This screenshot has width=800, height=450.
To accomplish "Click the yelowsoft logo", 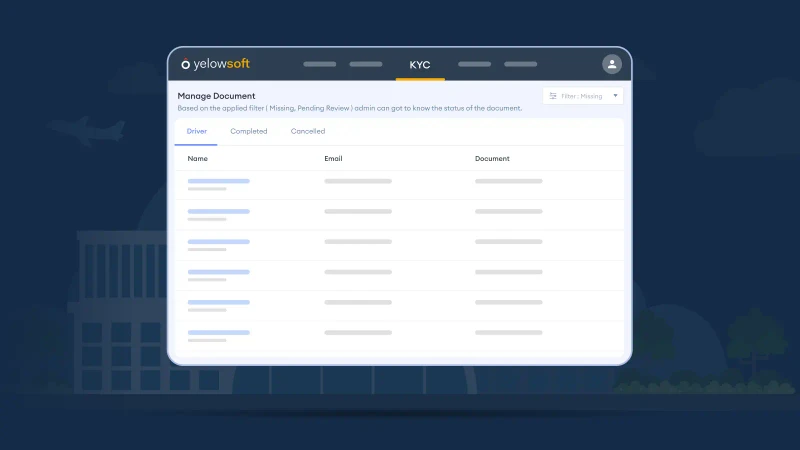I will pyautogui.click(x=215, y=64).
